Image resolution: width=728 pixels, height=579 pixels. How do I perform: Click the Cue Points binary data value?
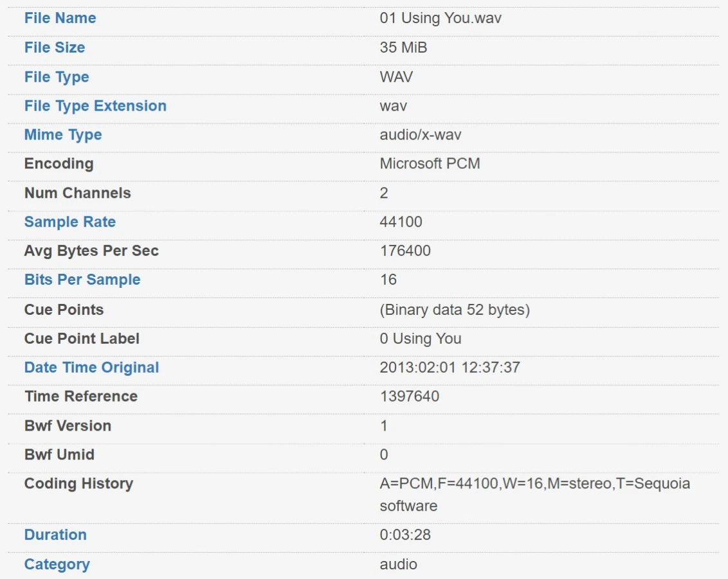(455, 310)
